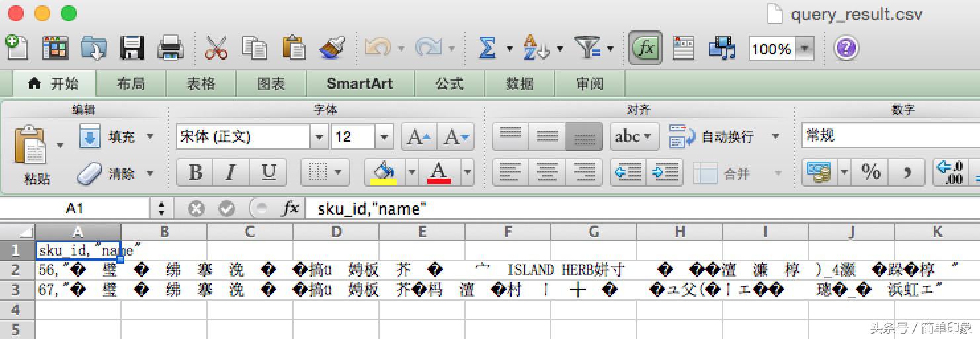Sort A to Z icon
Screen dimensions: 980x339
pyautogui.click(x=536, y=48)
